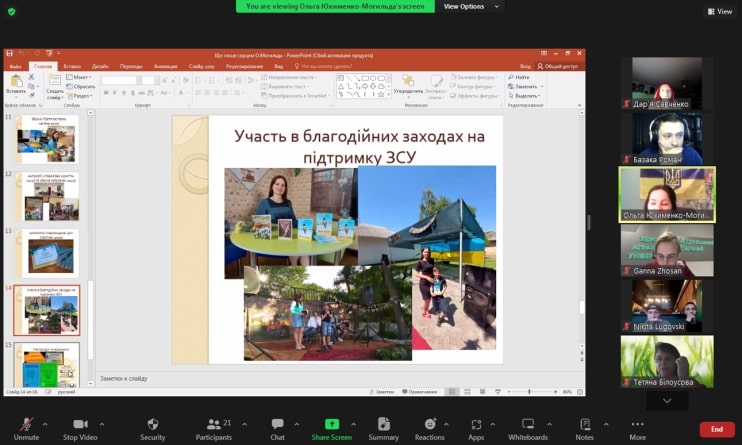Click the View layout button

click(720, 11)
